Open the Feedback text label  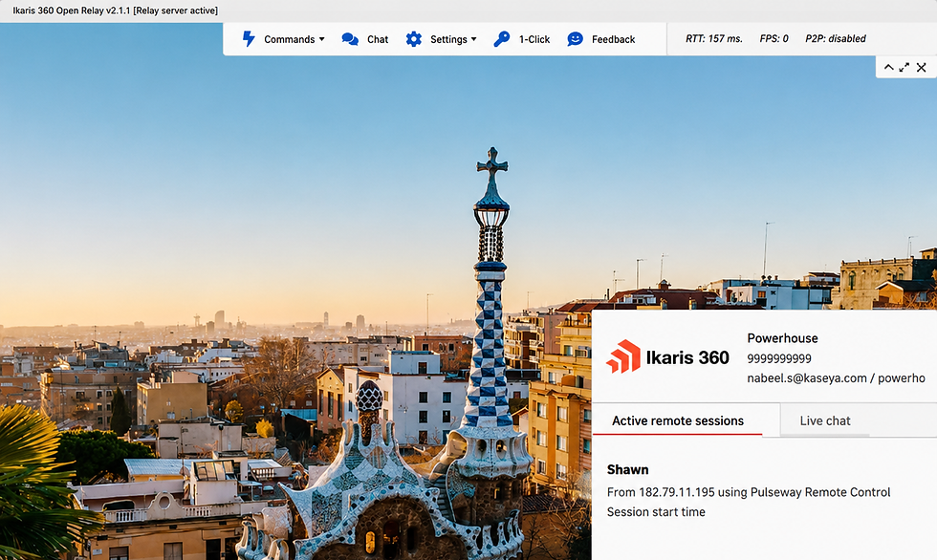click(613, 39)
